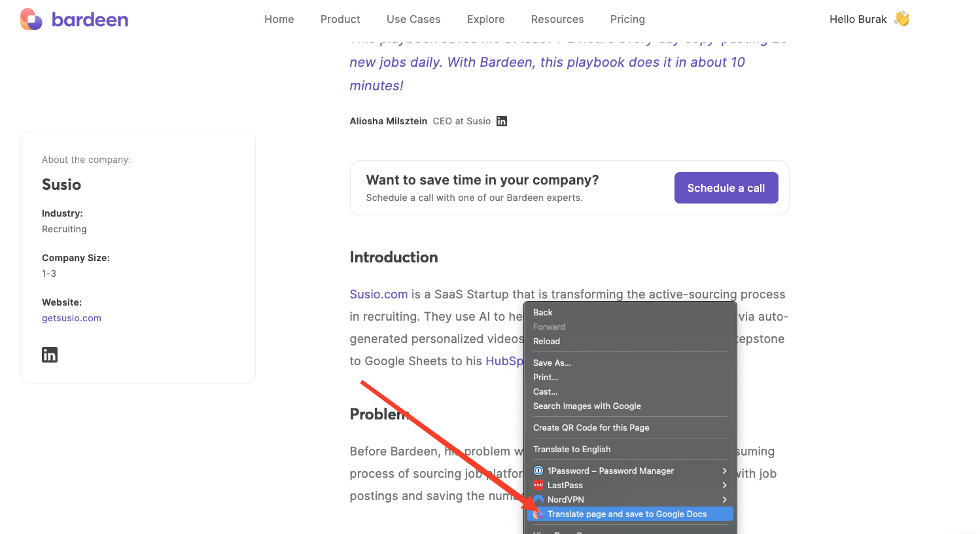Click the NordVPN icon in the context menu

point(538,499)
